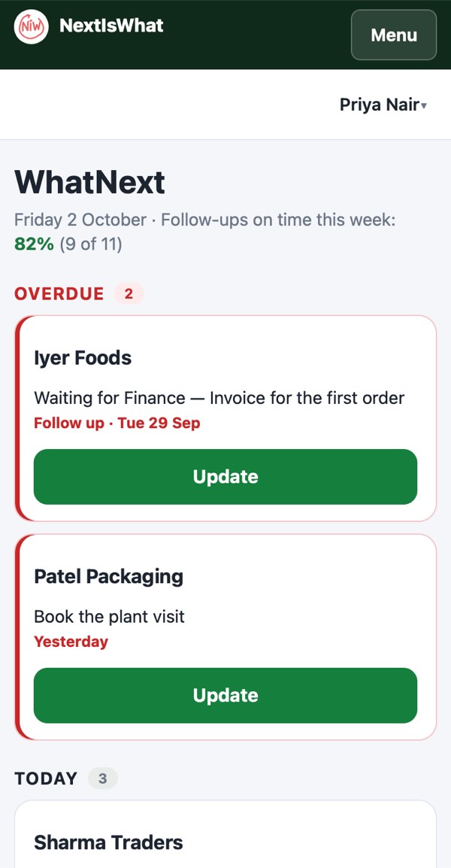Screen dimensions: 451x868
Task: Click the TODAY section heading
Action: (46, 779)
